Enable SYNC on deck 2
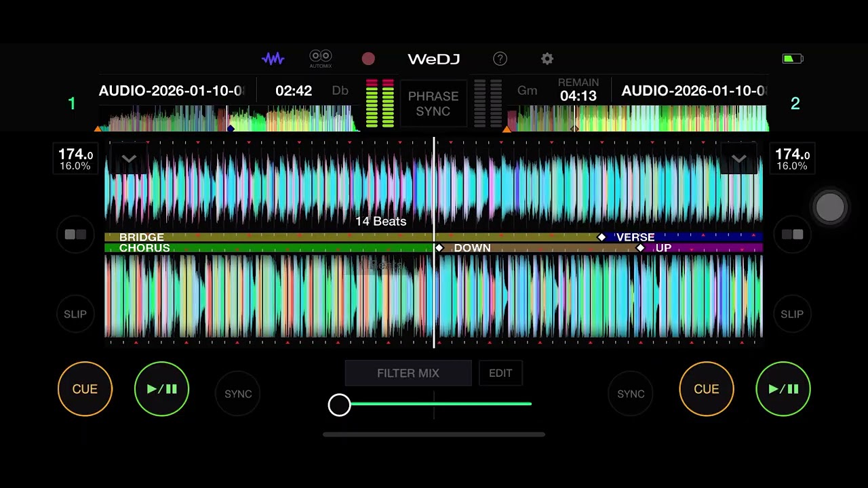 (x=631, y=394)
